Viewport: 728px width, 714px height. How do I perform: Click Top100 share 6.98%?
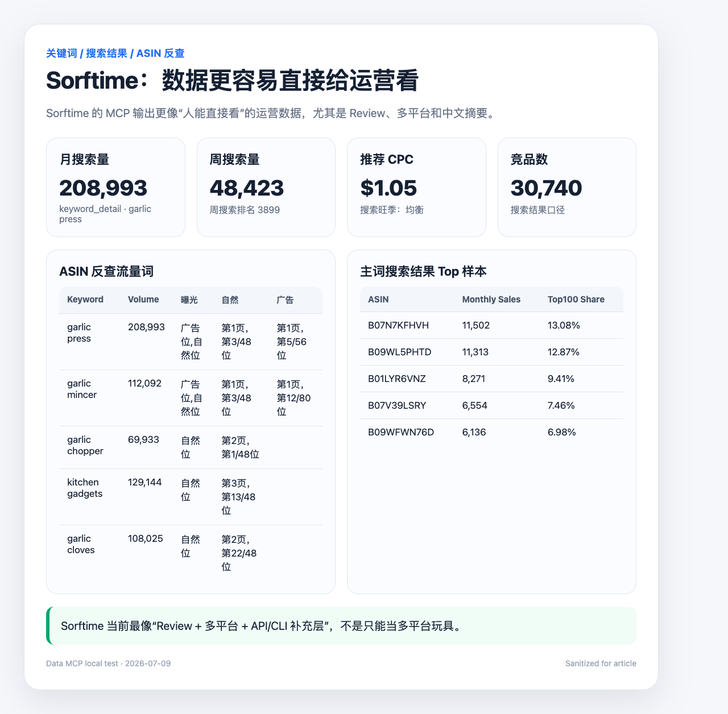[562, 432]
